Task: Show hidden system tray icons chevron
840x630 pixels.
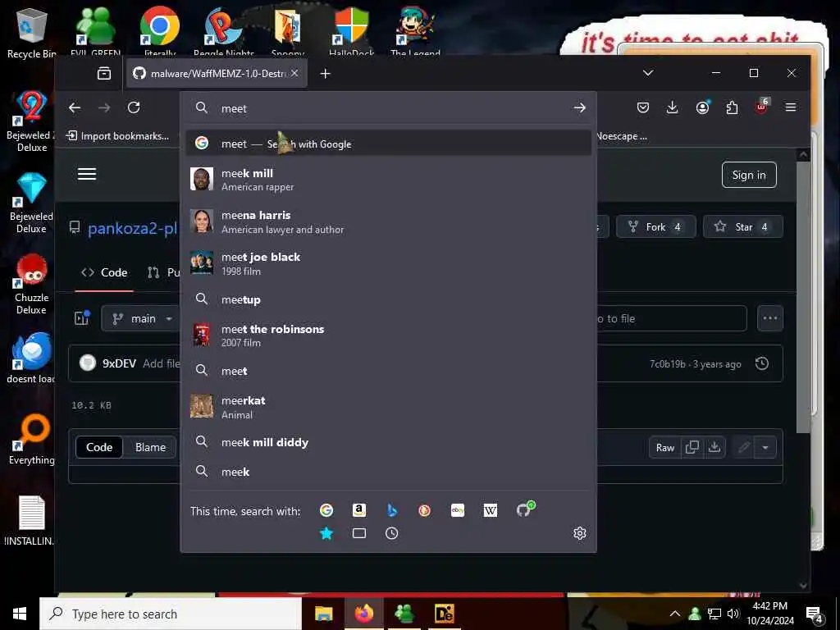Action: (675, 614)
